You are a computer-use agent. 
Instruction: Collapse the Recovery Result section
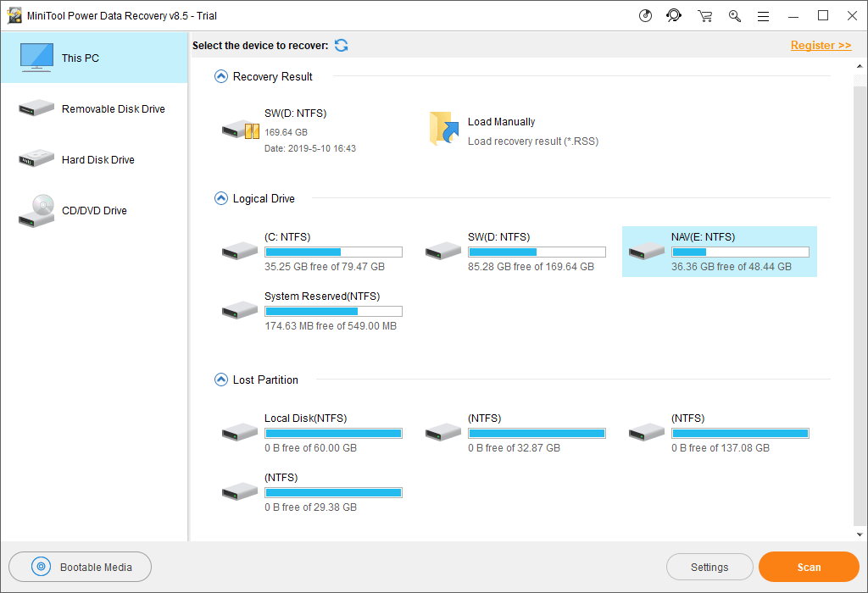click(221, 76)
